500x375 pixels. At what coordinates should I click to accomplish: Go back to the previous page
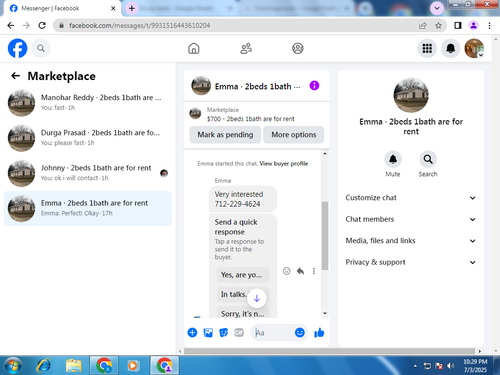click(x=11, y=25)
